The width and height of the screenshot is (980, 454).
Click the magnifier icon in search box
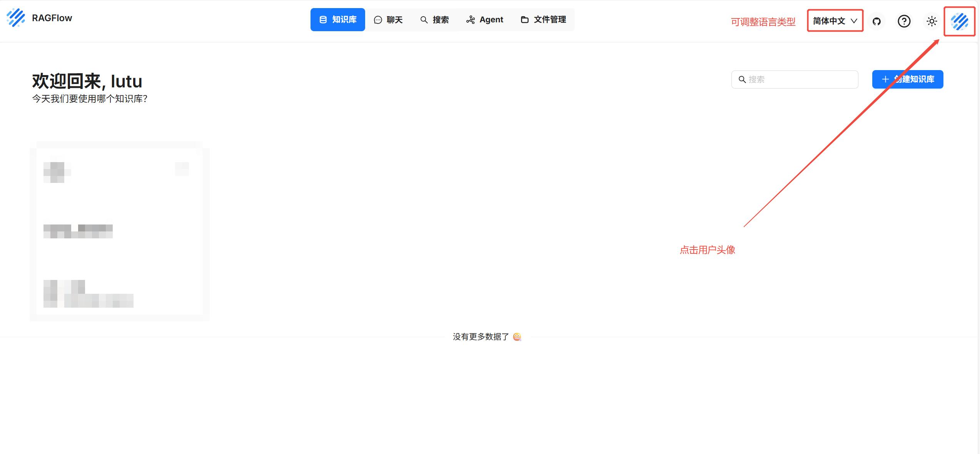742,79
